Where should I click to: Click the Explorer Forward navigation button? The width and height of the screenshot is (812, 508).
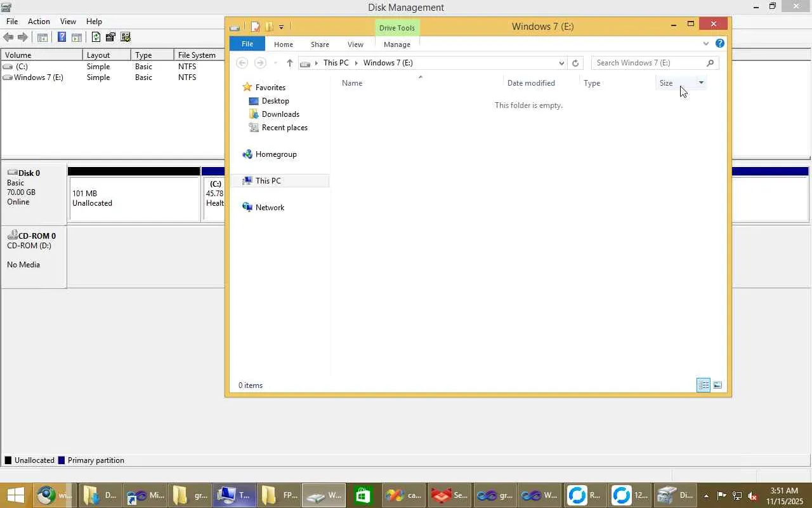click(259, 63)
